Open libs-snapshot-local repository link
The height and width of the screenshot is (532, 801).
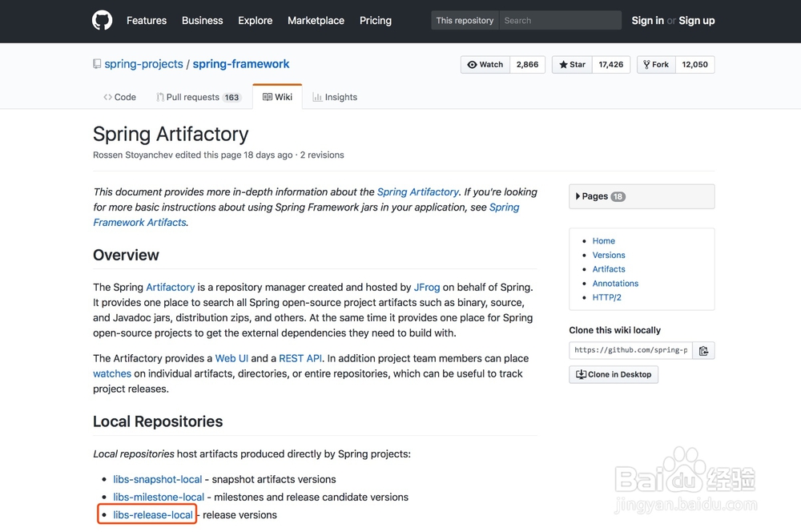[157, 479]
